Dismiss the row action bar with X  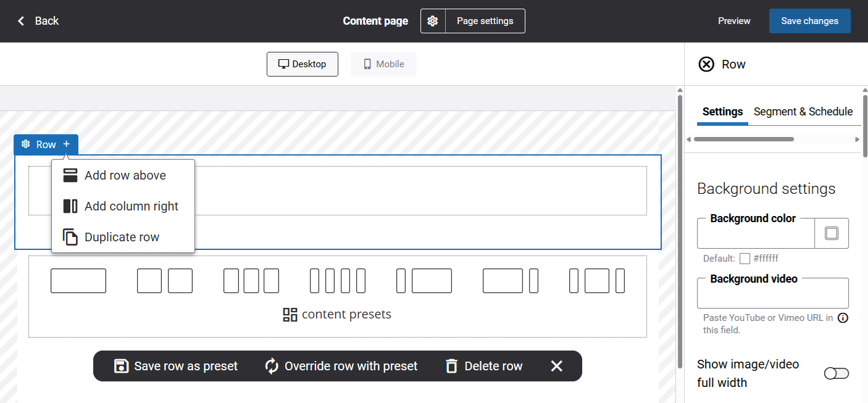[556, 366]
